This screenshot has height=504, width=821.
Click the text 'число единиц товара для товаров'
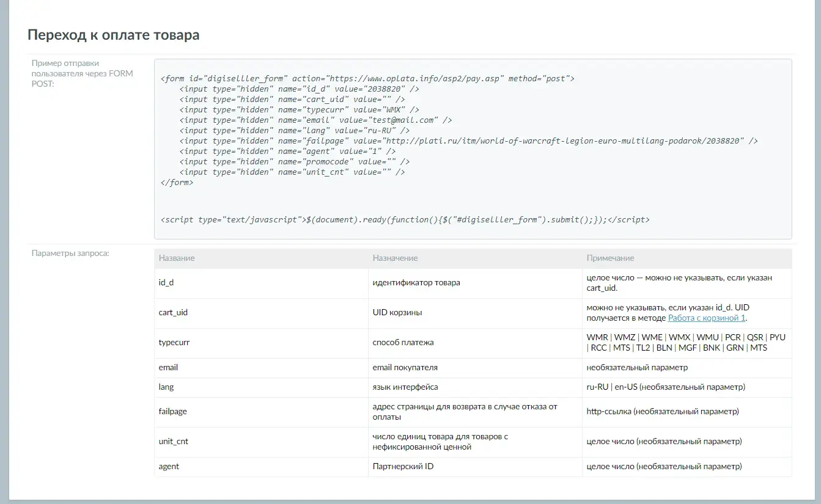point(440,436)
